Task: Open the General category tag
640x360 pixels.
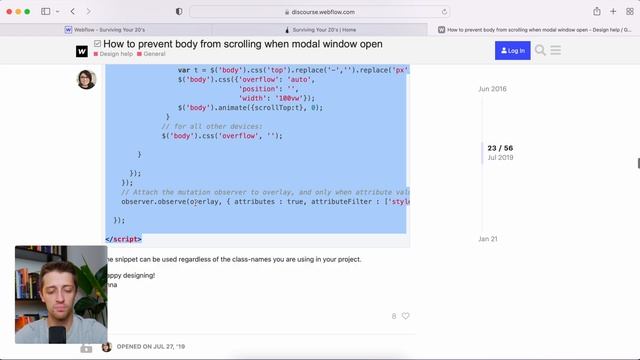Action: pos(151,54)
